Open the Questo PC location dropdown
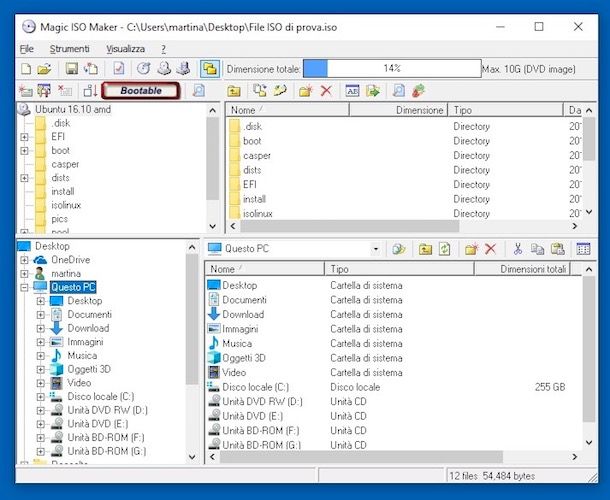The image size is (610, 500). click(x=375, y=249)
